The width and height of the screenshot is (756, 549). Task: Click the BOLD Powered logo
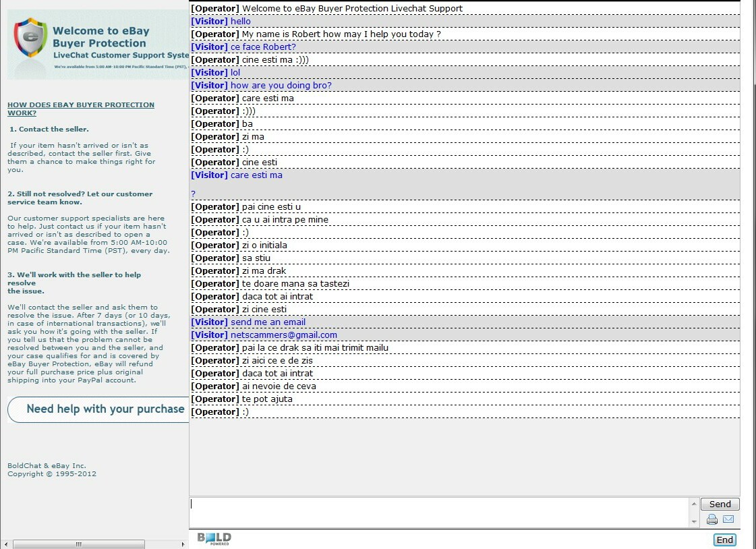[214, 538]
